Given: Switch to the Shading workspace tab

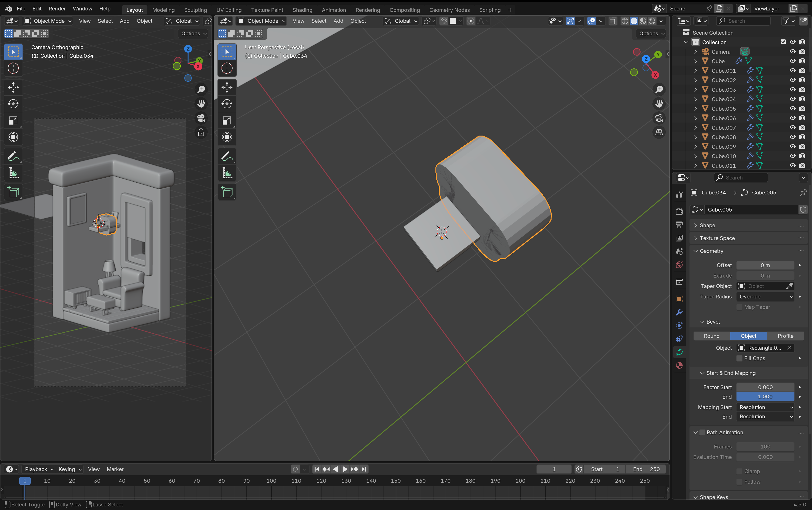Looking at the screenshot, I should (302, 10).
